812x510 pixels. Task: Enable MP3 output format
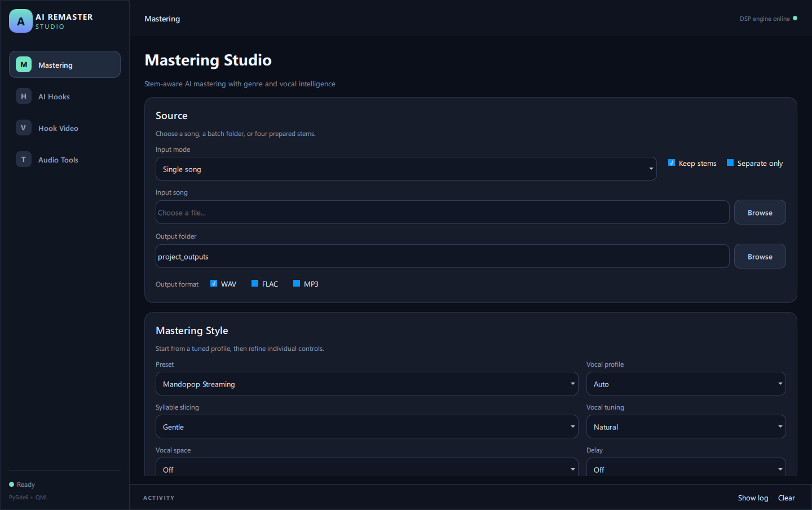[297, 283]
